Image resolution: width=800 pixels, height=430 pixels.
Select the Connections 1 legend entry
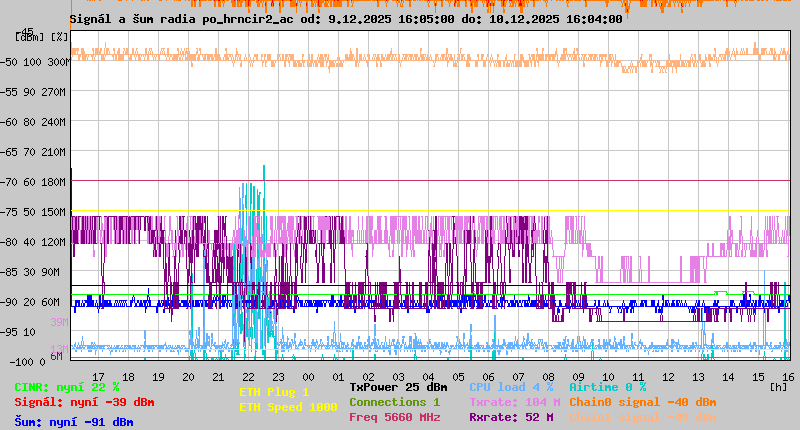click(x=394, y=402)
